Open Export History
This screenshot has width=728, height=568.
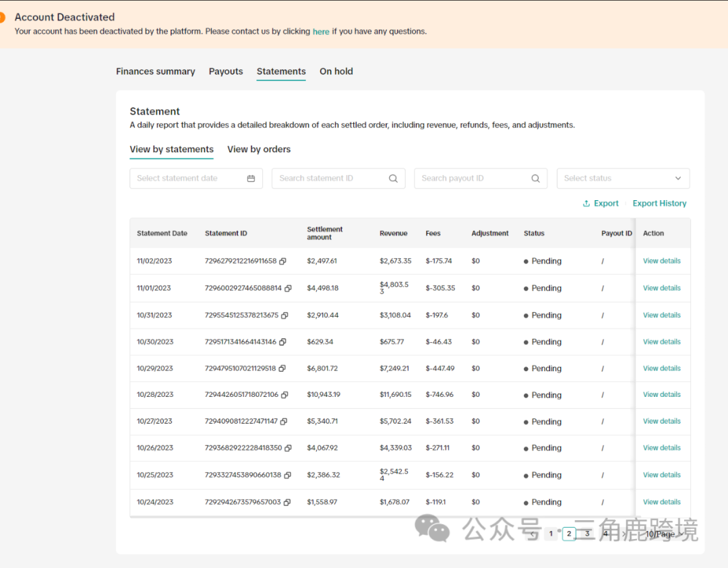659,203
